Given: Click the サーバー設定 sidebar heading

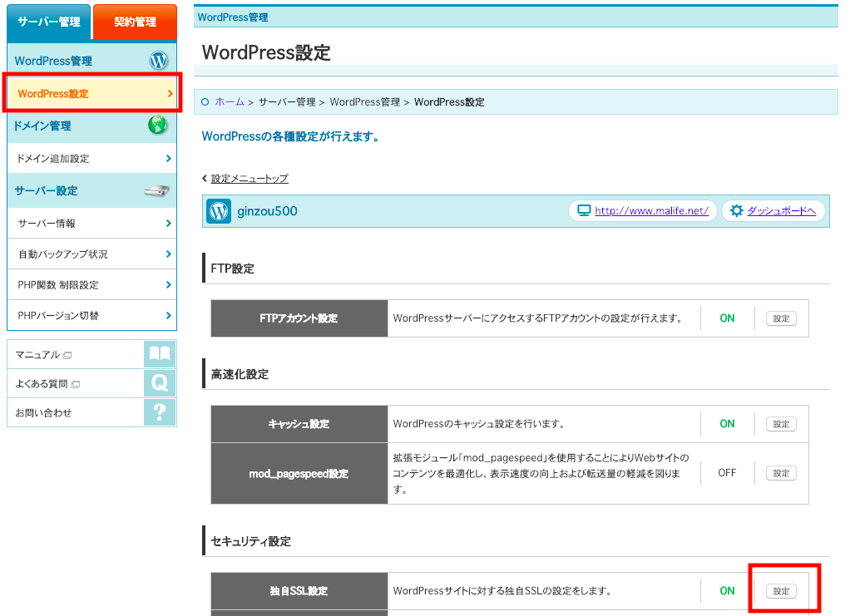Looking at the screenshot, I should [x=46, y=190].
